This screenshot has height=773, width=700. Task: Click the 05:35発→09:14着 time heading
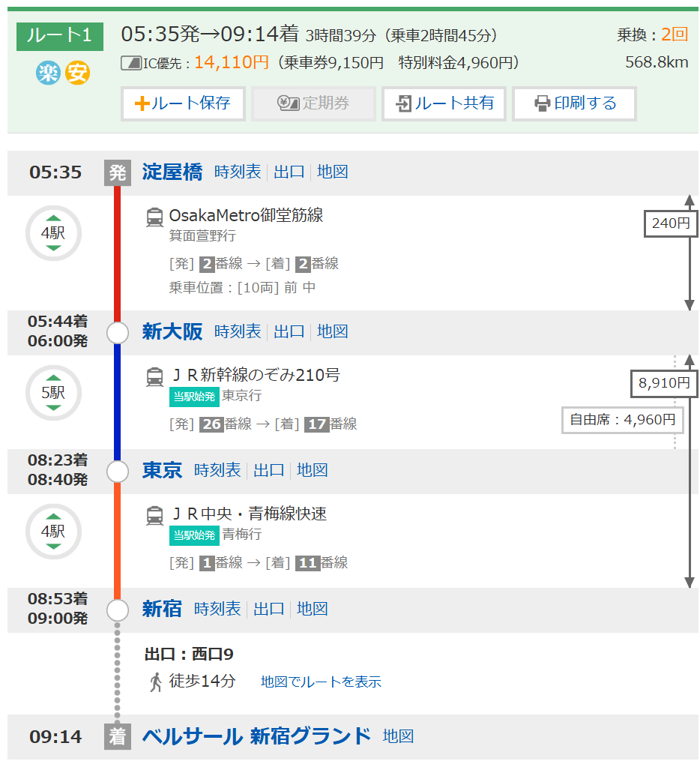(210, 34)
